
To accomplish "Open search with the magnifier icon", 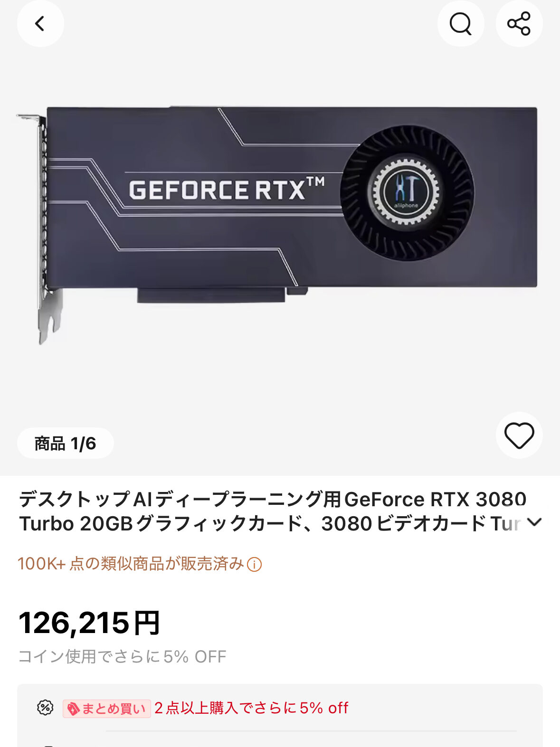I will point(461,24).
